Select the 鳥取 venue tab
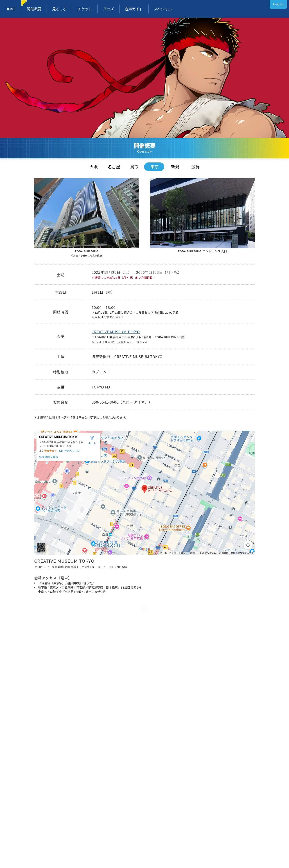289x868 pixels. (134, 167)
